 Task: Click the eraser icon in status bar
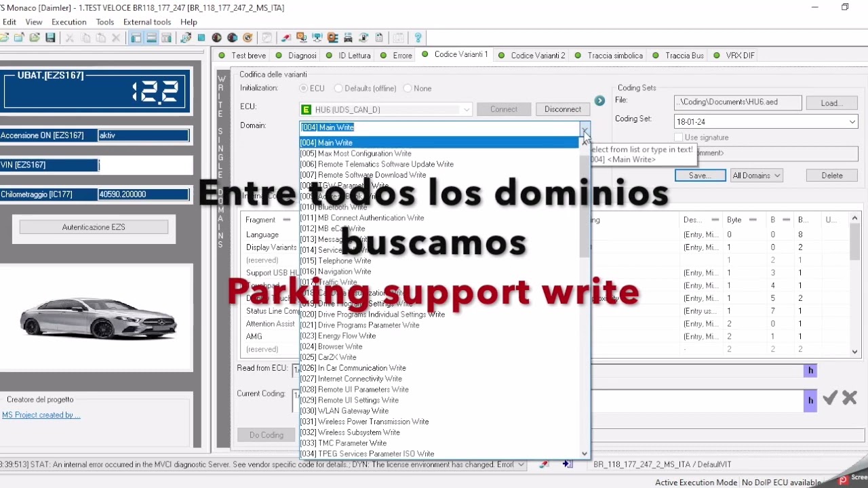[x=544, y=464]
